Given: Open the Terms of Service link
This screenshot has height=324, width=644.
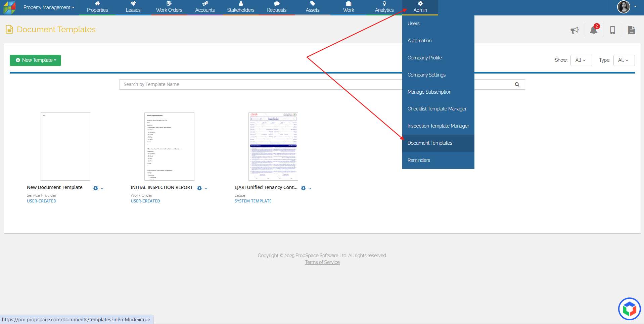Looking at the screenshot, I should [322, 263].
